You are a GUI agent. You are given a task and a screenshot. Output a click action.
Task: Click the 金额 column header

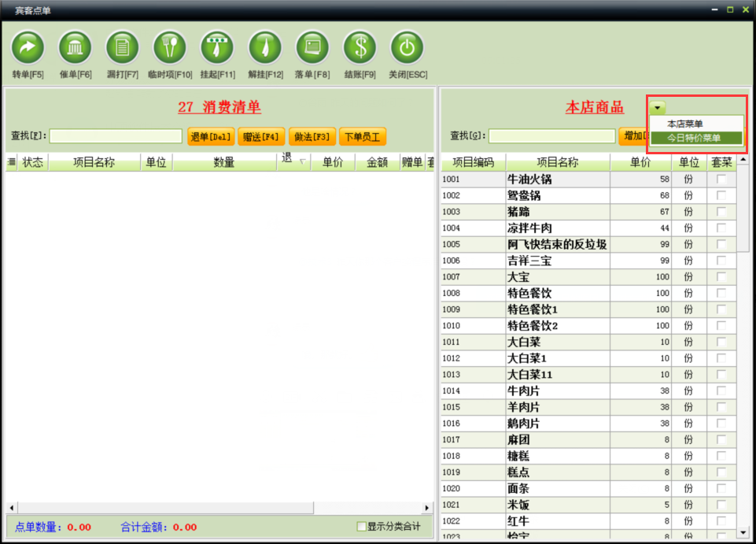click(x=377, y=162)
